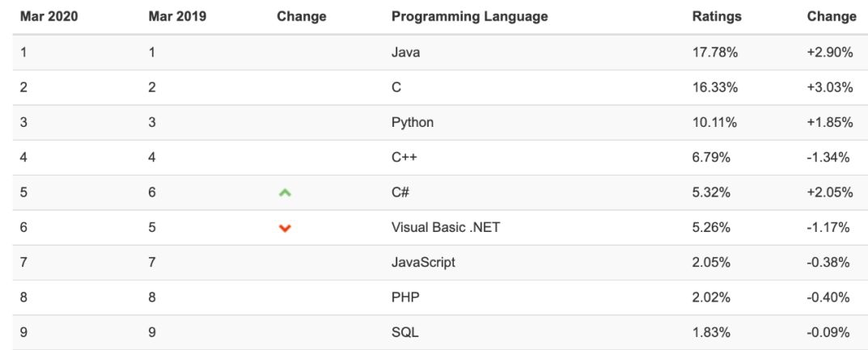This screenshot has width=868, height=350.
Task: Click the JavaScript language name
Action: pyautogui.click(x=423, y=262)
